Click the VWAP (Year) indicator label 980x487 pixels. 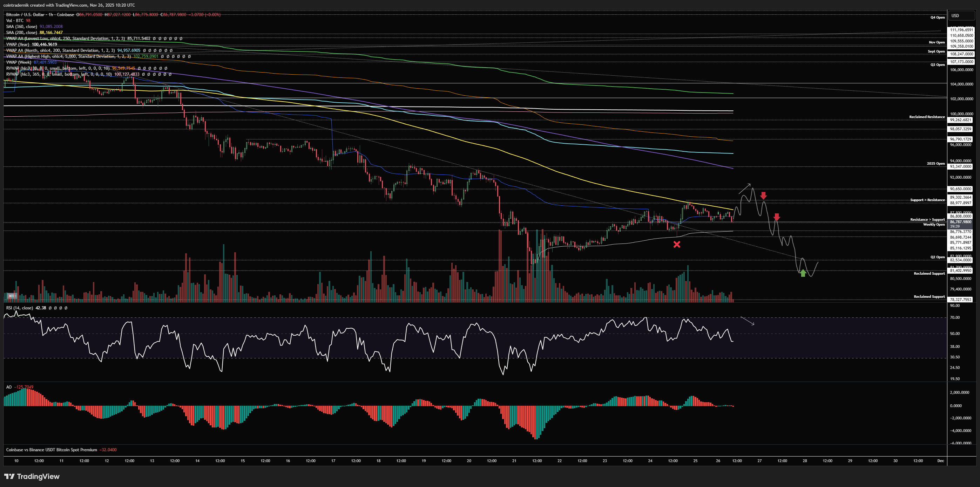[18, 44]
